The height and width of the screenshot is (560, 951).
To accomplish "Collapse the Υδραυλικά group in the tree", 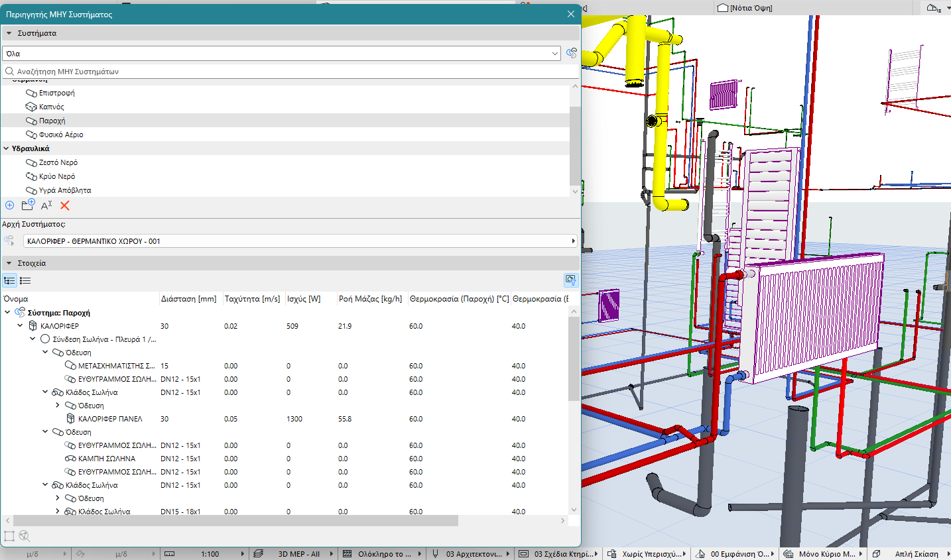I will pos(7,148).
